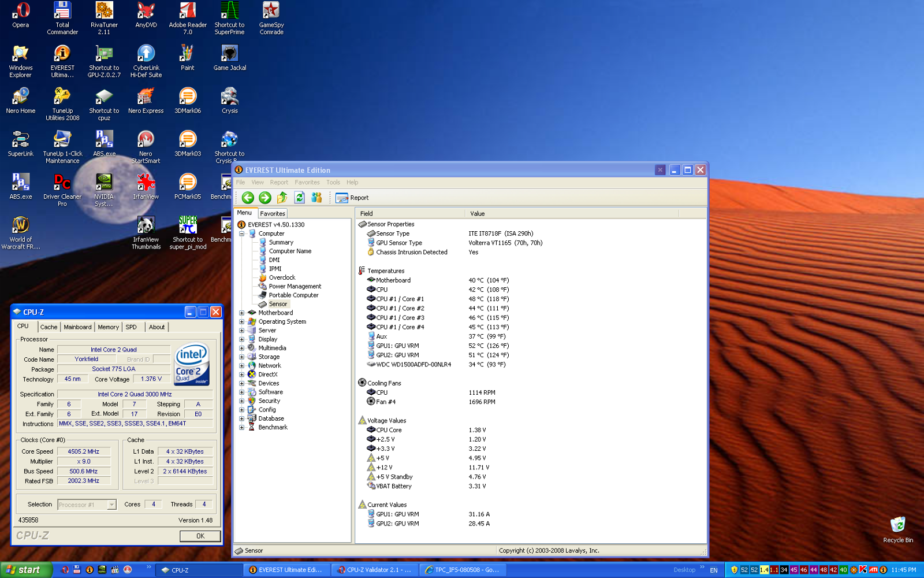The image size is (924, 578).
Task: Click the EVEREST Back navigation arrow
Action: pos(248,198)
